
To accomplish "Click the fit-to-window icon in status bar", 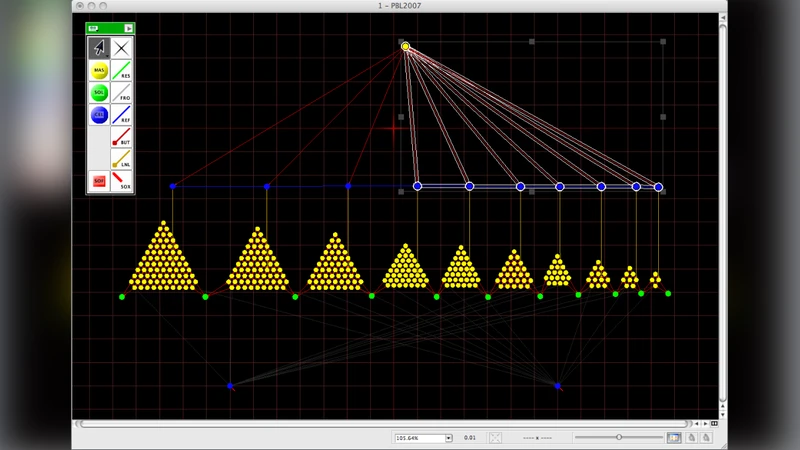I will [x=496, y=437].
